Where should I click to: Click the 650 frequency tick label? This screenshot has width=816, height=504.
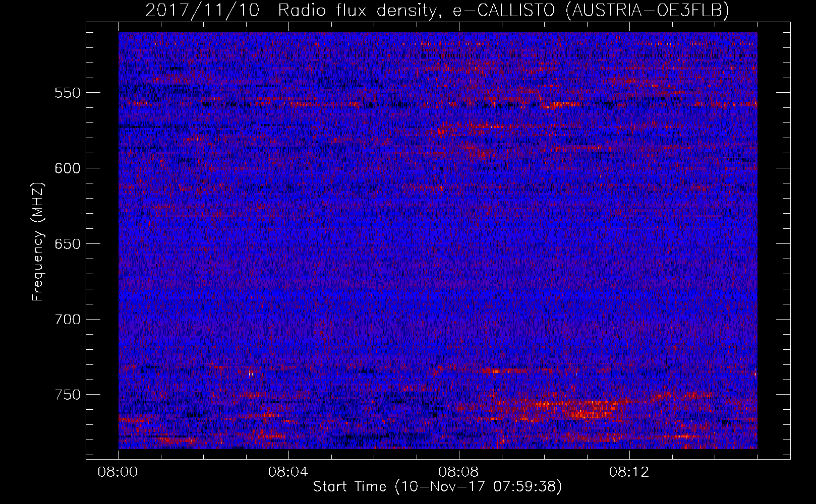point(68,244)
